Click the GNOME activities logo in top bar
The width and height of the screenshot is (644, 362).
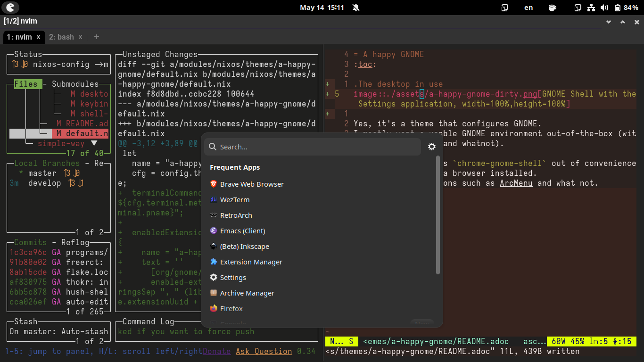point(10,7)
